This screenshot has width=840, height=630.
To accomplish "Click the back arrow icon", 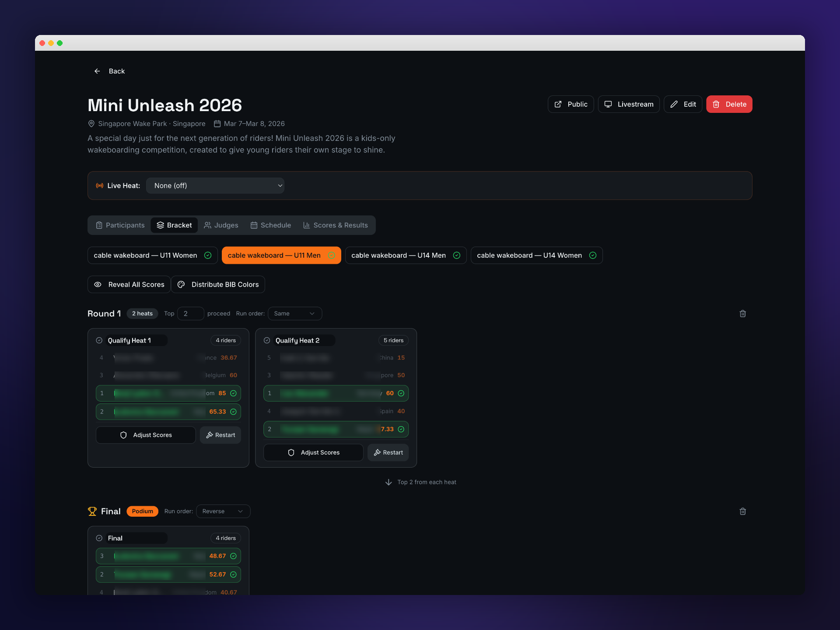I will 97,71.
